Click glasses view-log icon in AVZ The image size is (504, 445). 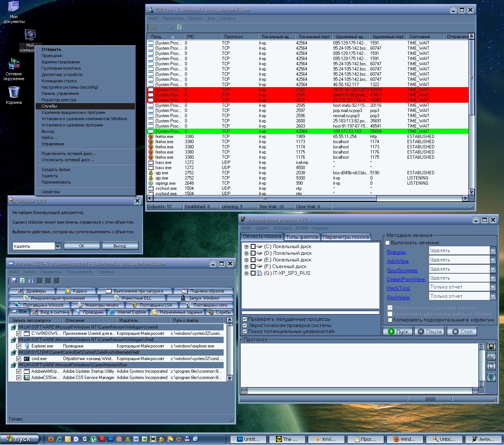tap(491, 357)
